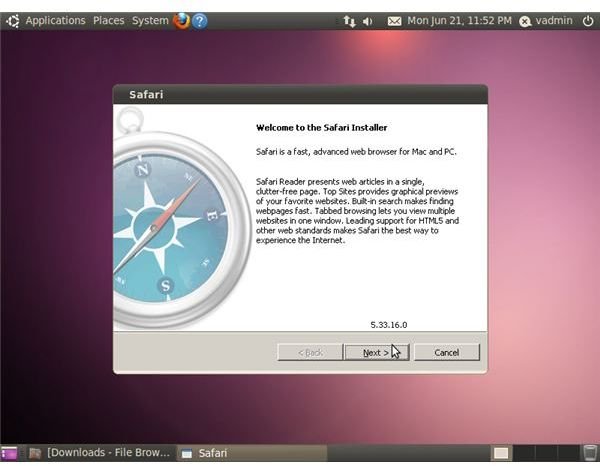Click the date and time clock
The width and height of the screenshot is (600, 466).
pyautogui.click(x=459, y=21)
